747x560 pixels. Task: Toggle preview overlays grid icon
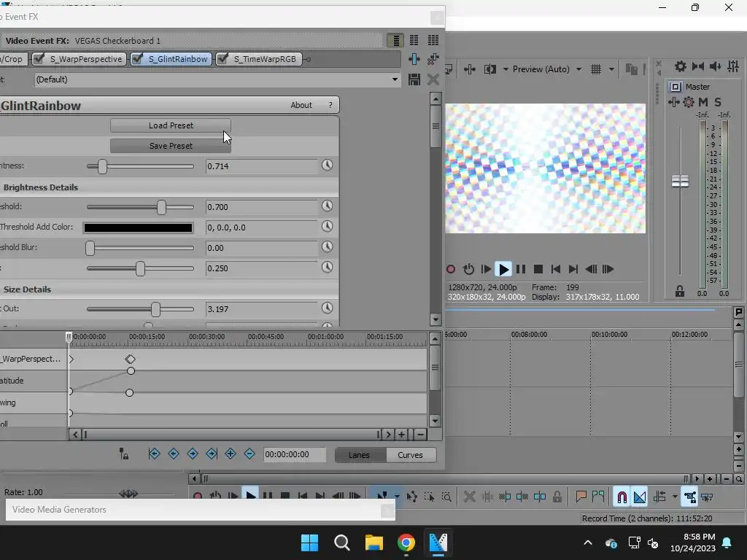click(x=596, y=69)
